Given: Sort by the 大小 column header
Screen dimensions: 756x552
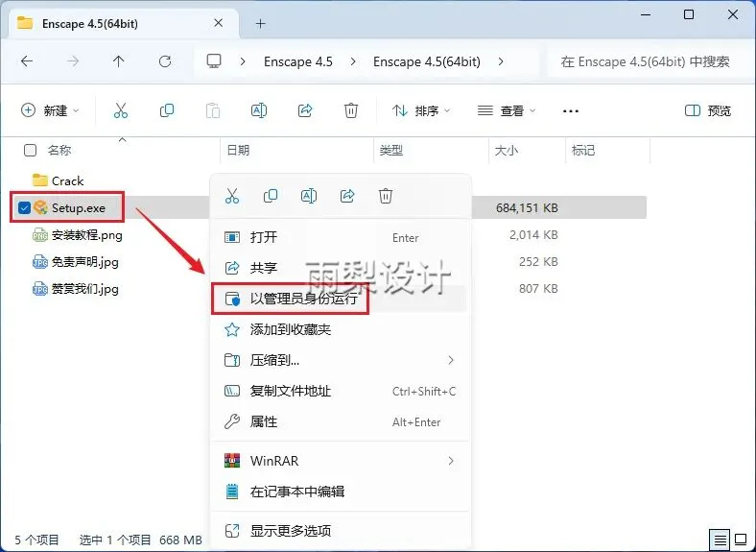Looking at the screenshot, I should [507, 150].
